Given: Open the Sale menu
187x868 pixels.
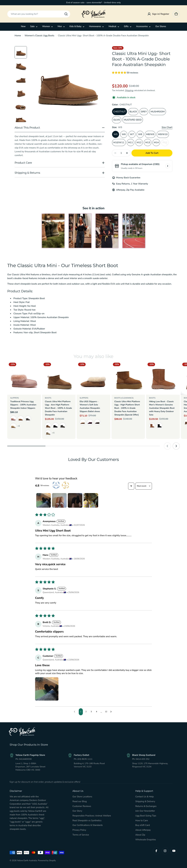Looking at the screenshot, I should coord(34,26).
